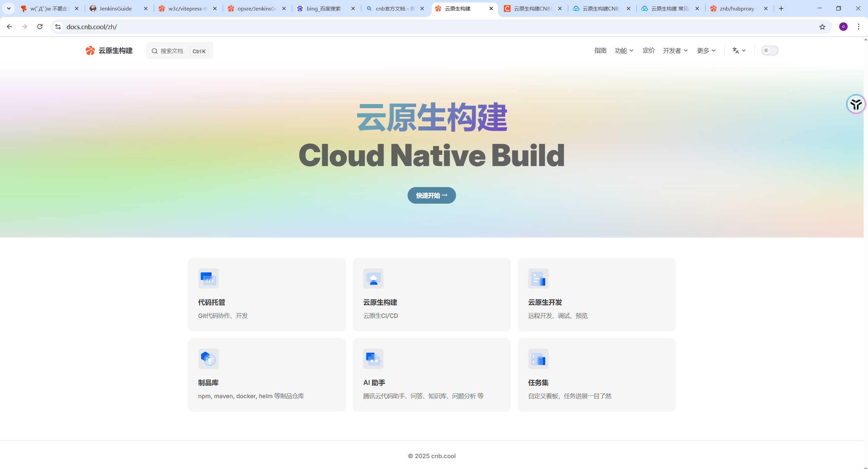Go back to previous page
The width and height of the screenshot is (868, 469).
9,26
